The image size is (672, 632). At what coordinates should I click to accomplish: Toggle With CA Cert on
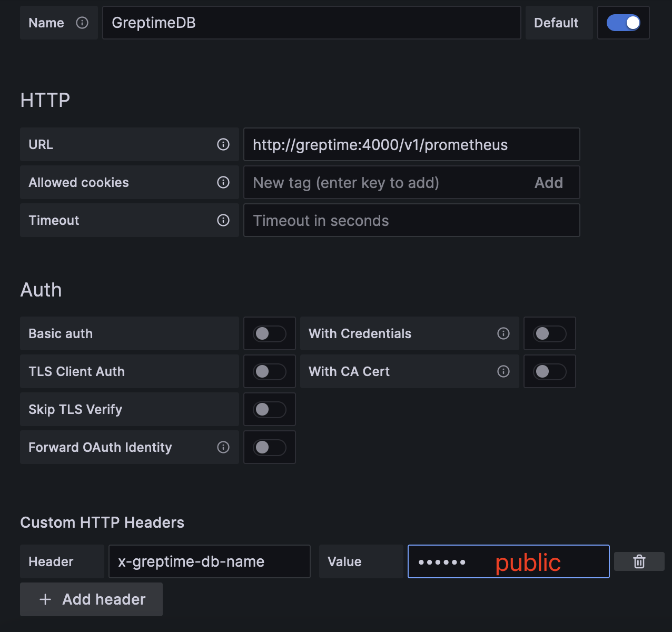pos(549,371)
